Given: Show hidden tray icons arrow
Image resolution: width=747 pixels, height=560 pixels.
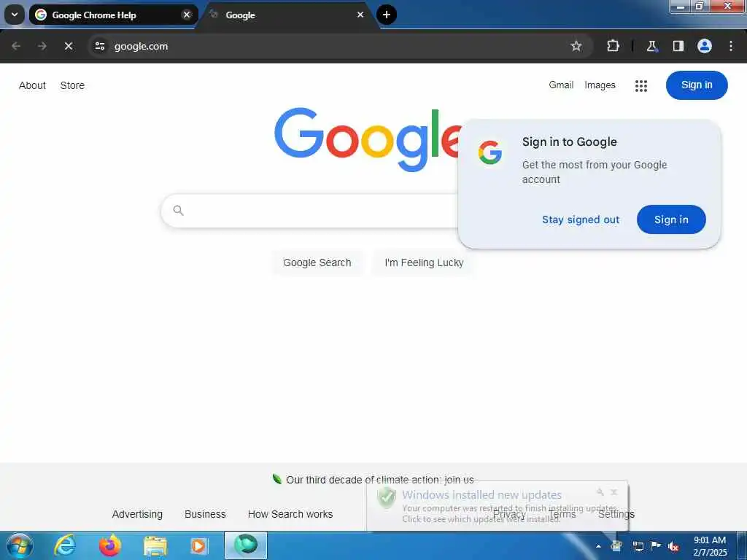Looking at the screenshot, I should pos(598,546).
